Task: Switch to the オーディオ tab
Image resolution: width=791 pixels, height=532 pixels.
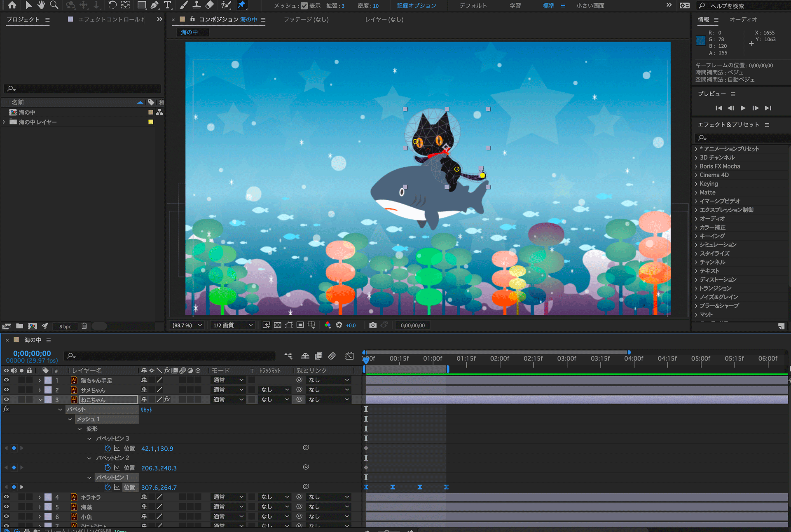Action: pyautogui.click(x=743, y=19)
